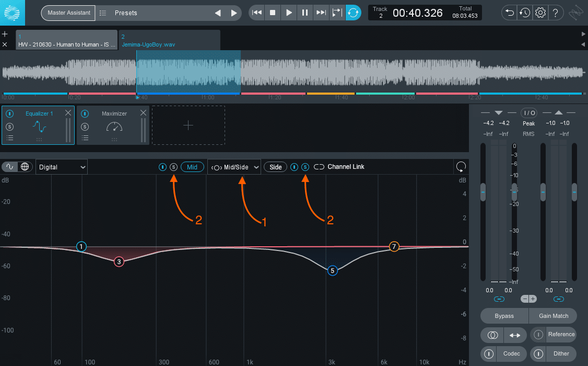
Task: Click the Presets label
Action: (x=126, y=13)
